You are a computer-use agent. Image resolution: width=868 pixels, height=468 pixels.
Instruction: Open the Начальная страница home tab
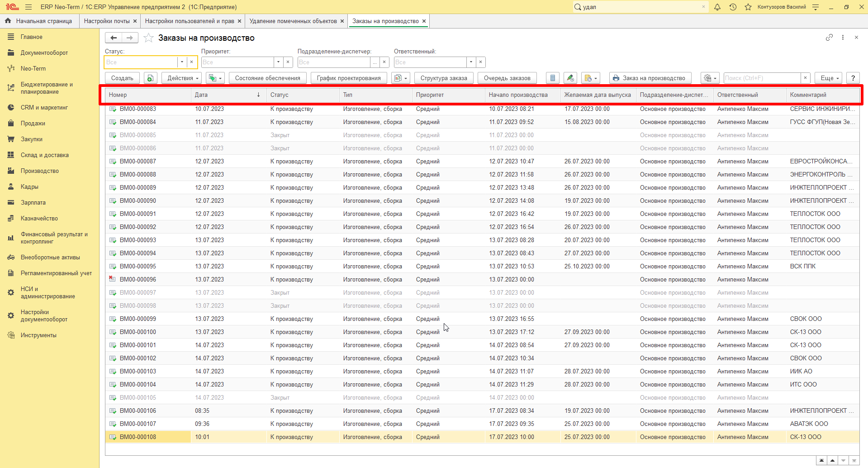[39, 21]
